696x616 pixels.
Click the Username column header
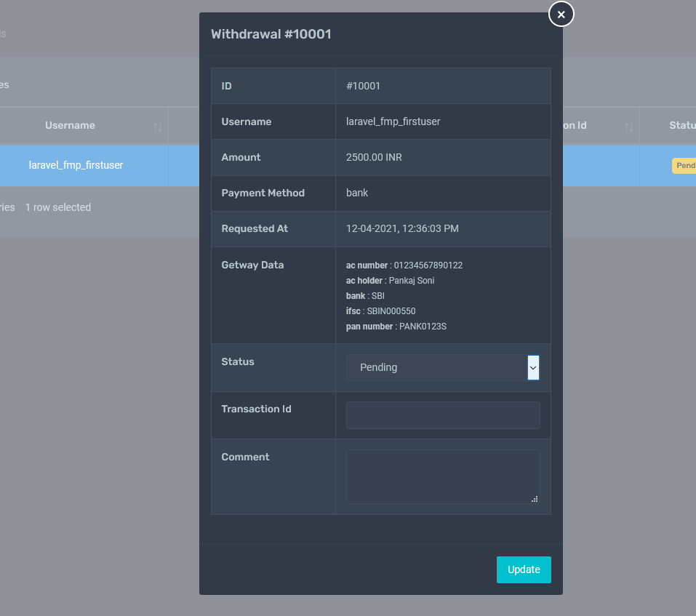[x=70, y=126]
